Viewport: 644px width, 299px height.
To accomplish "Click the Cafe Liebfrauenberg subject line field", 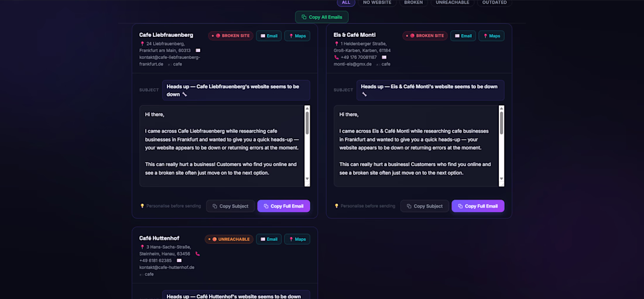I will [x=236, y=90].
